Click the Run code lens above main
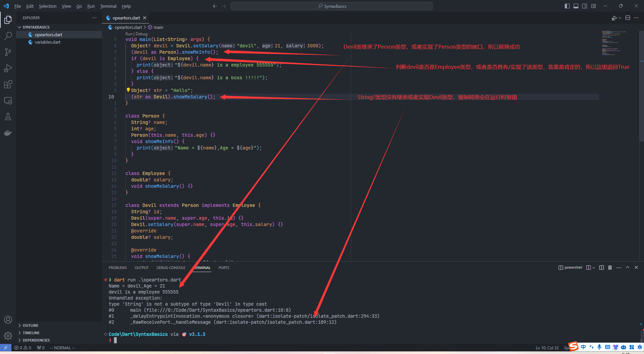644x354 pixels. pyautogui.click(x=129, y=34)
